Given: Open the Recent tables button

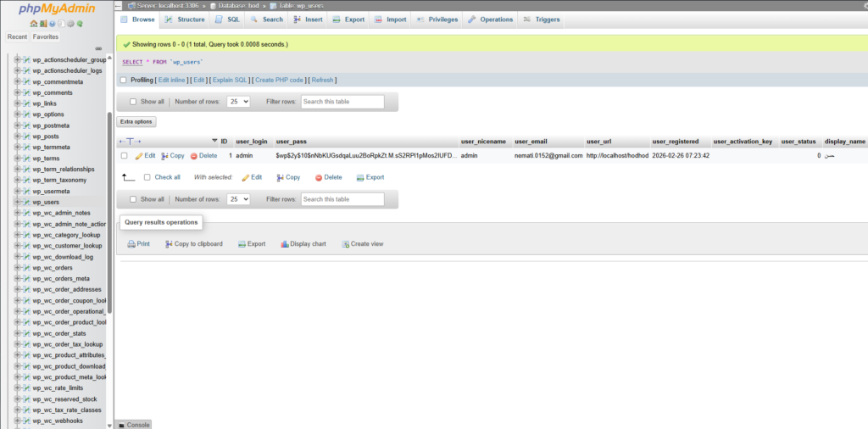Looking at the screenshot, I should pyautogui.click(x=17, y=37).
